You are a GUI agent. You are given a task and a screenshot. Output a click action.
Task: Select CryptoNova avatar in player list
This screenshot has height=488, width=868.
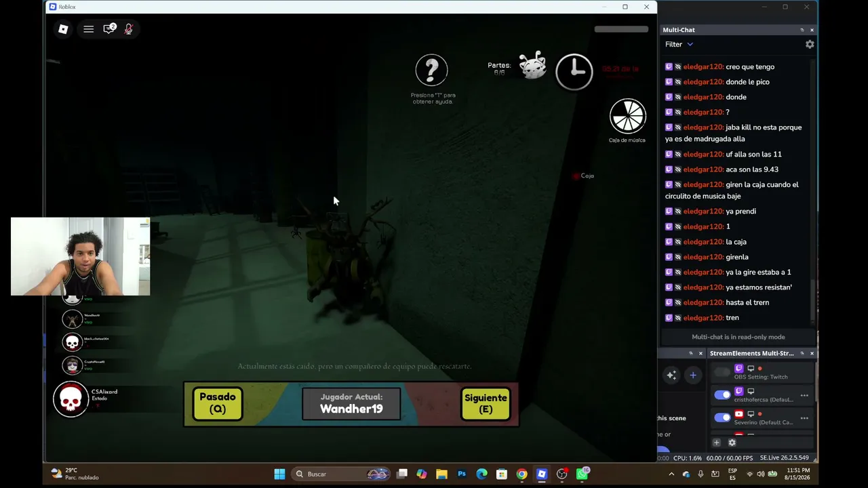click(72, 365)
